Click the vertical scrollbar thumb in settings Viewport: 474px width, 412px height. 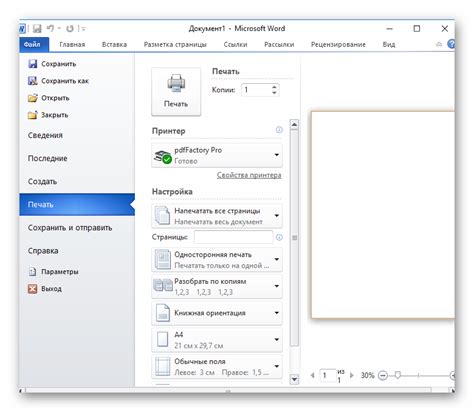(294, 238)
